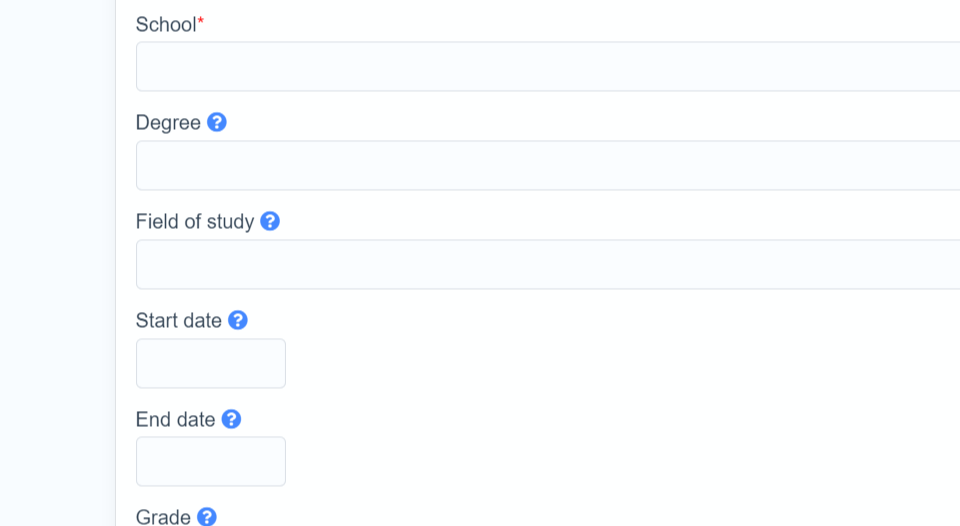Open the Field of study help tooltip icon
The height and width of the screenshot is (526, 960).
(x=270, y=222)
